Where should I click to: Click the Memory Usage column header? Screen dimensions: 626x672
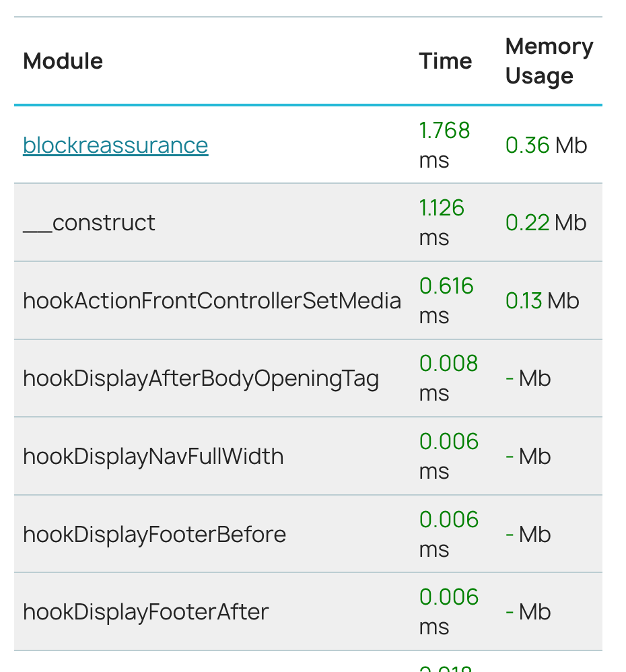click(x=549, y=61)
